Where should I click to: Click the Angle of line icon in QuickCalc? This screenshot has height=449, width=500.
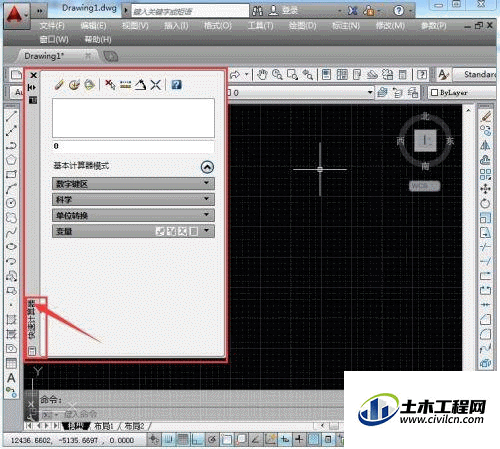140,85
